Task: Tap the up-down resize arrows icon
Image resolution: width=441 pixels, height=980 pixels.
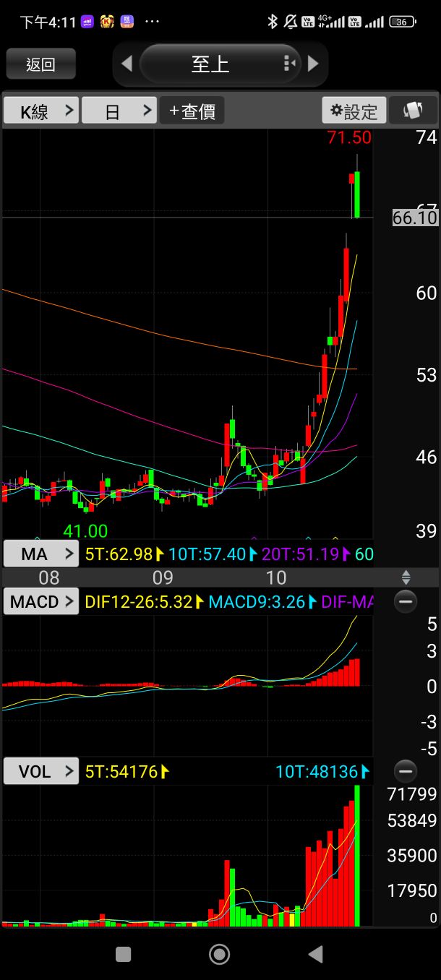Action: [406, 577]
